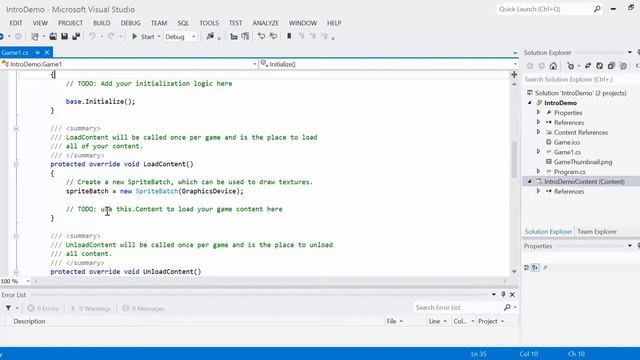
Task: Sort Error List by Description column
Action: pos(29,322)
